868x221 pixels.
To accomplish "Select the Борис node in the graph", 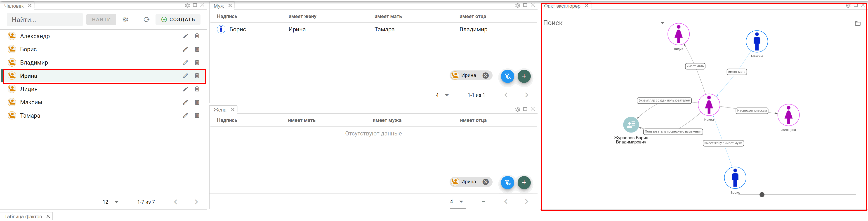I will (x=735, y=178).
